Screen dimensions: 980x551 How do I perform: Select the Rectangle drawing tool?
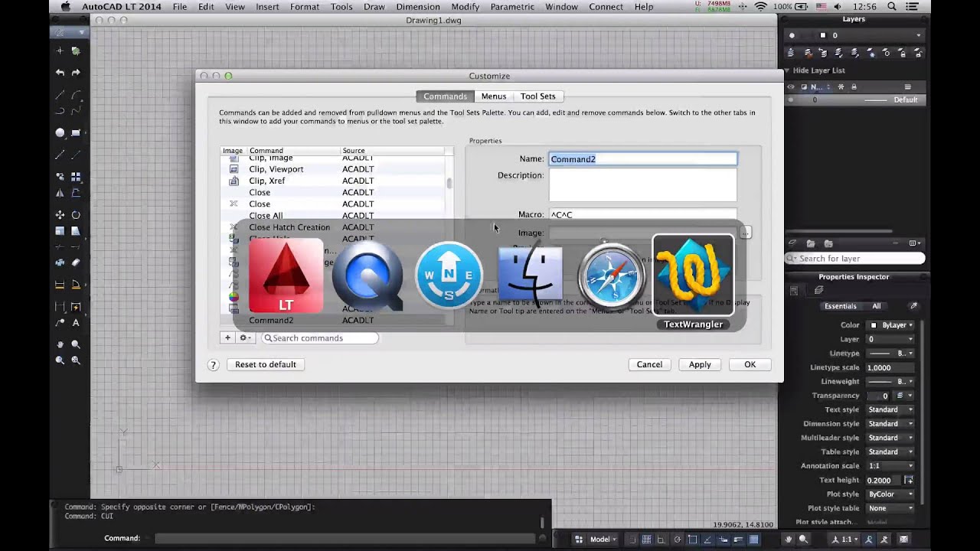(x=76, y=132)
